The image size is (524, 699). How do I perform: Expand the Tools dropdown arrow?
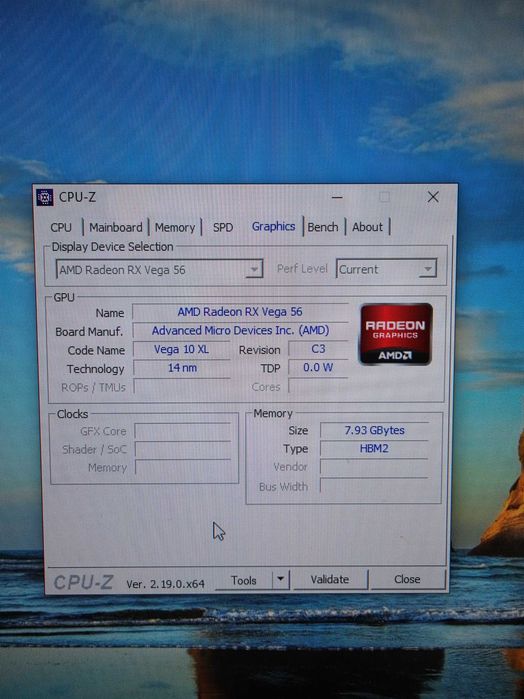[x=281, y=580]
